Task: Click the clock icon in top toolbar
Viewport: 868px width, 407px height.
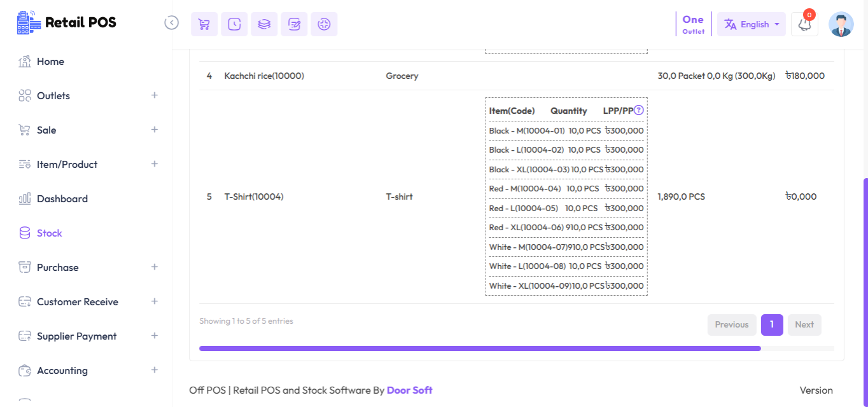Action: point(234,24)
